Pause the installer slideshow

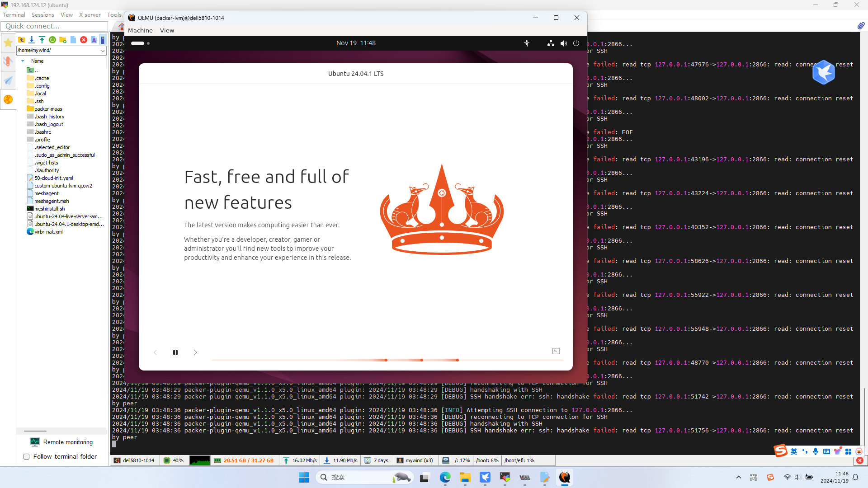(x=175, y=352)
